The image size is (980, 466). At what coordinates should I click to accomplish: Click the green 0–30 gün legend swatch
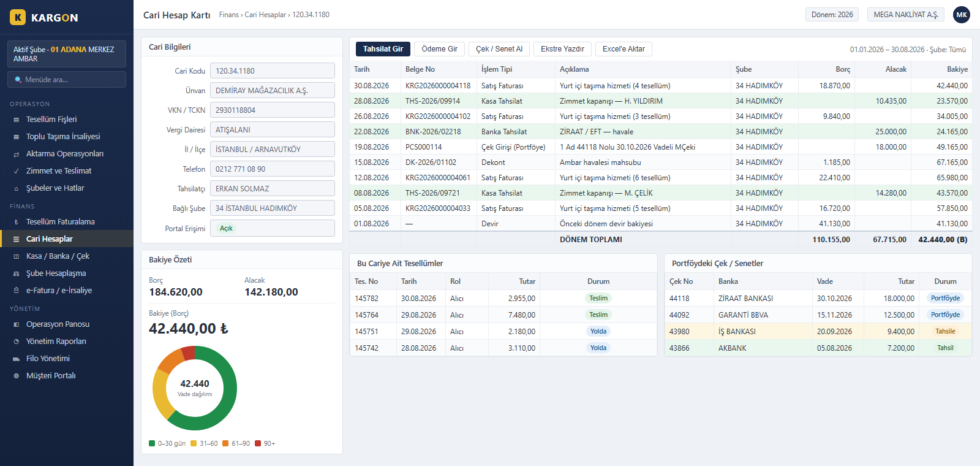coord(152,443)
